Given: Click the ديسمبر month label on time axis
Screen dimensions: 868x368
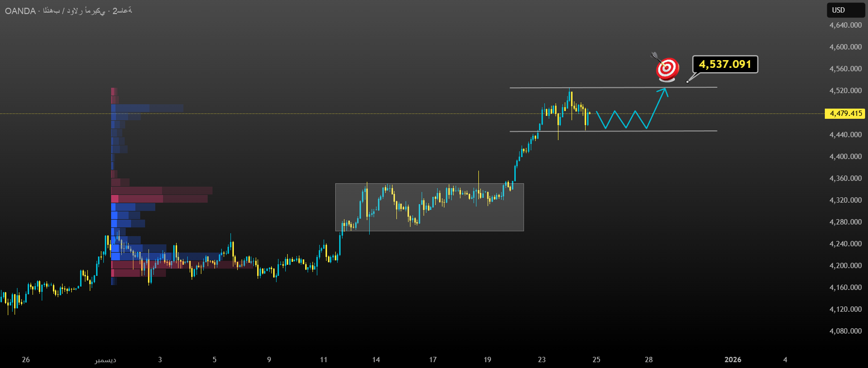Looking at the screenshot, I should pos(105,360).
